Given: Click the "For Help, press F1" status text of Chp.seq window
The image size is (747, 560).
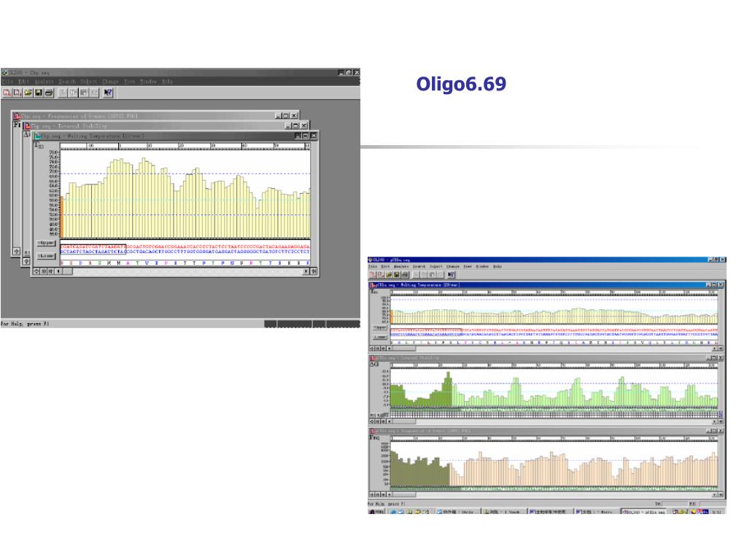Looking at the screenshot, I should [25, 324].
